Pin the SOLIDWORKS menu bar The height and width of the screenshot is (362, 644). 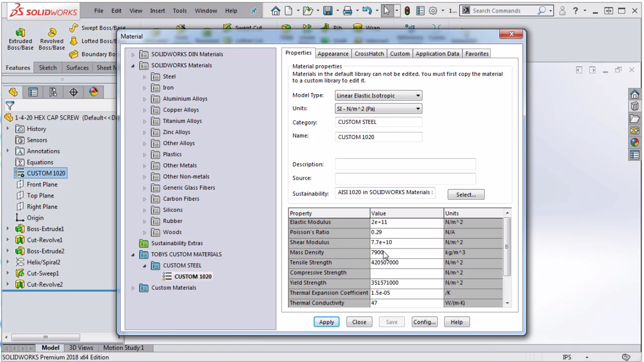pos(254,11)
